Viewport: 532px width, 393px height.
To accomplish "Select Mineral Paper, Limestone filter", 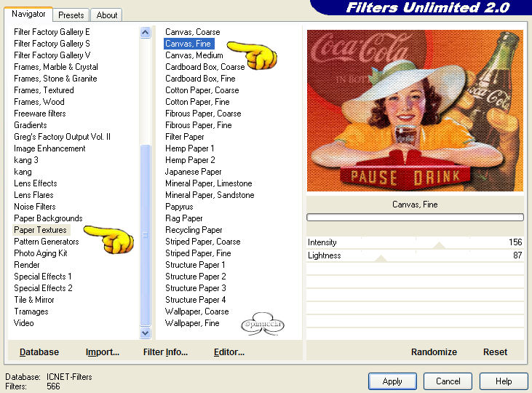I will [x=209, y=183].
